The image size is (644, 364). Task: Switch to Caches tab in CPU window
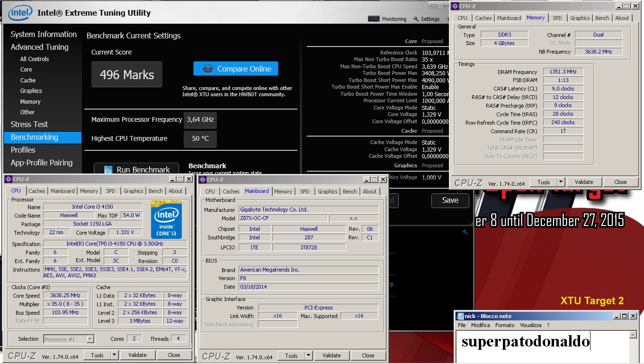[37, 191]
